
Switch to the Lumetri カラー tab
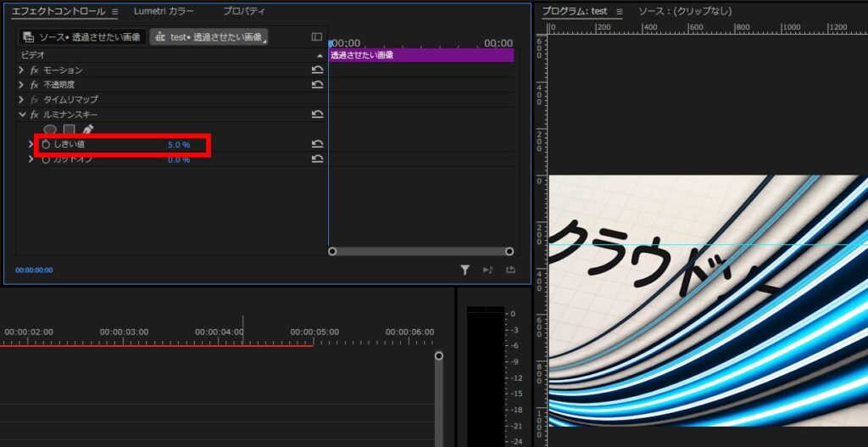[x=164, y=12]
